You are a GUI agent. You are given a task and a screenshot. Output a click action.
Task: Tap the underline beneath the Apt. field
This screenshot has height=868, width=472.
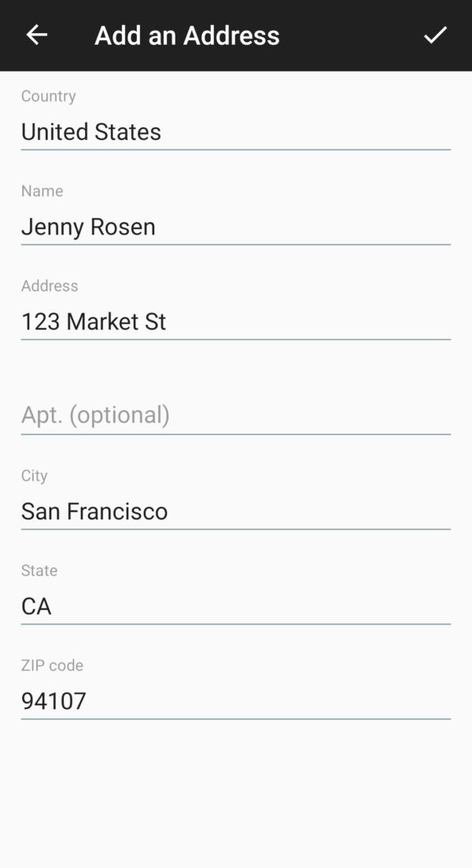[x=235, y=432]
